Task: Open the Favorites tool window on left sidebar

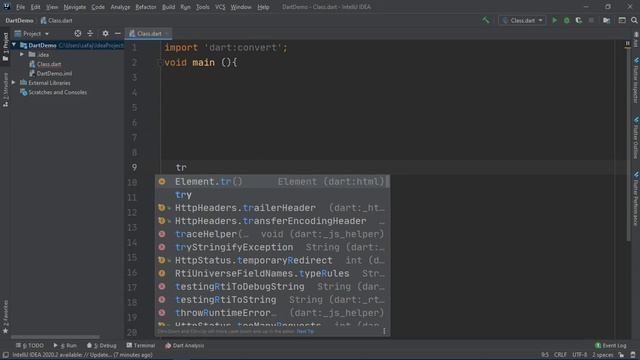Action: tap(5, 316)
